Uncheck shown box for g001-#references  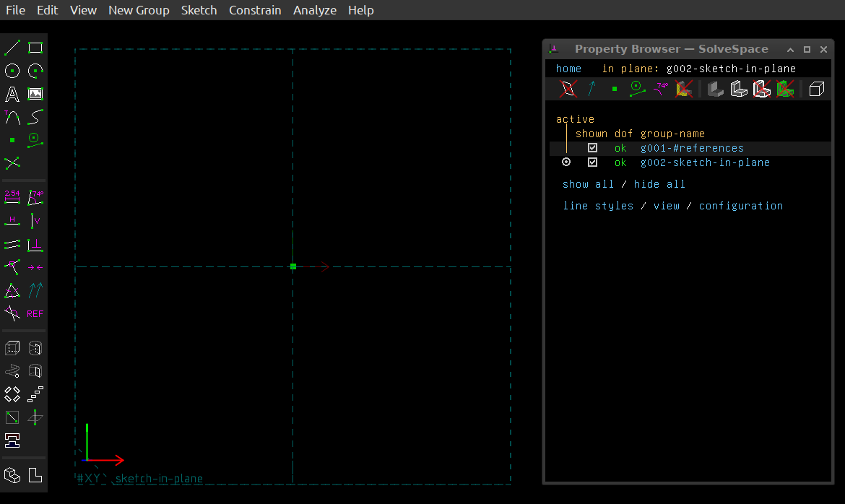point(593,148)
